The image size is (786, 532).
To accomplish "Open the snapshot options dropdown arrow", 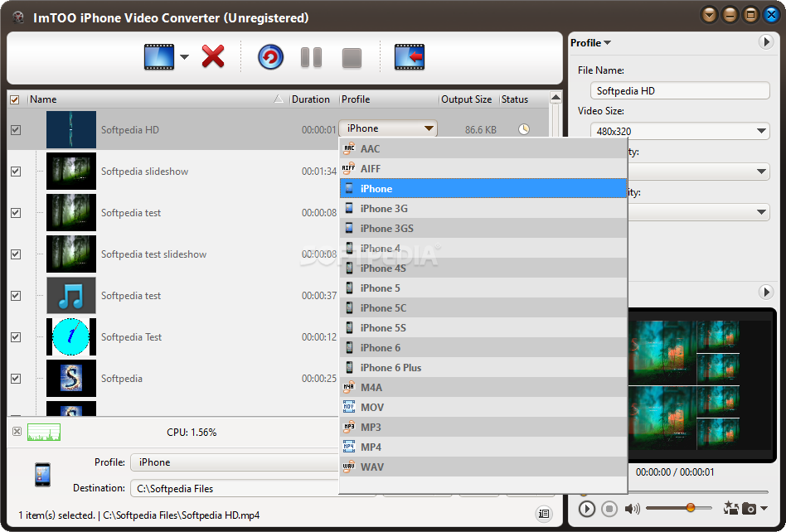I will (x=764, y=509).
